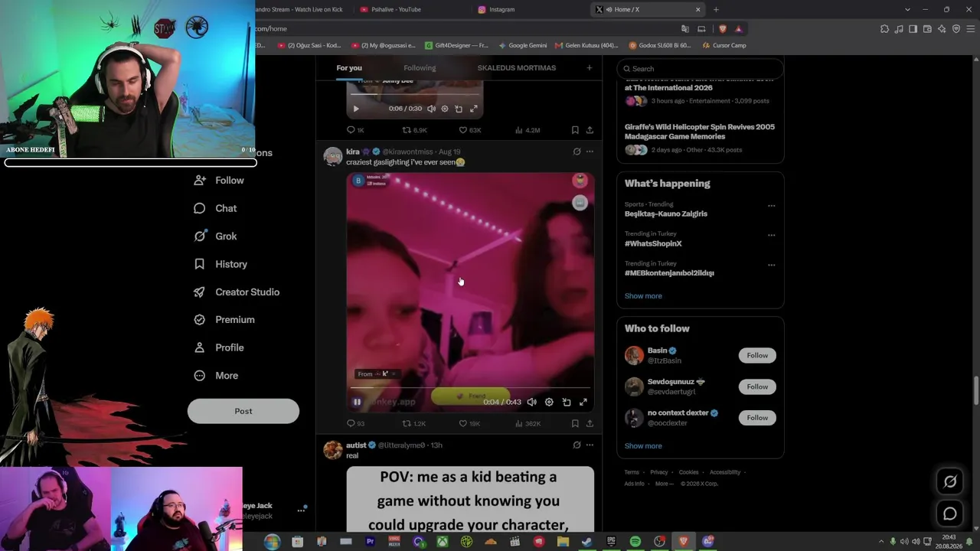Open Grok action on kira's post
This screenshot has height=551, width=980.
[x=577, y=152]
